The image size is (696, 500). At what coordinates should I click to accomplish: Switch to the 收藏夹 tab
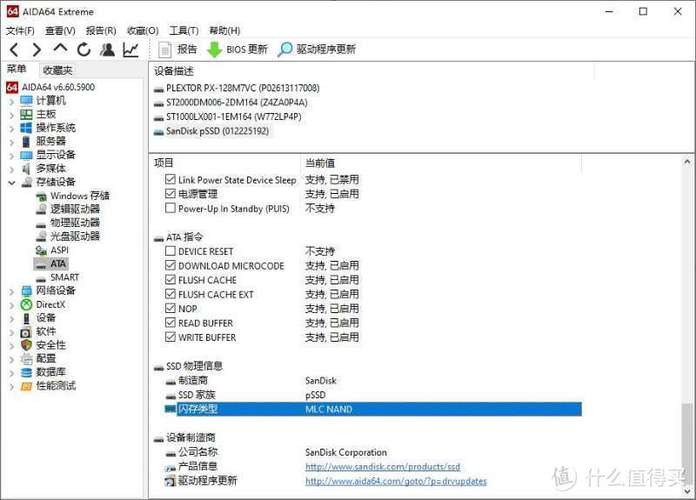(58, 70)
